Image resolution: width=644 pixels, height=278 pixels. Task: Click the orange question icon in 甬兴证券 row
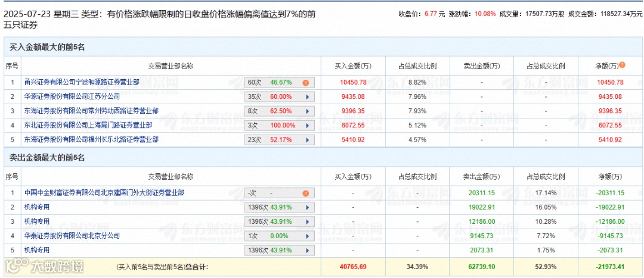[305, 82]
